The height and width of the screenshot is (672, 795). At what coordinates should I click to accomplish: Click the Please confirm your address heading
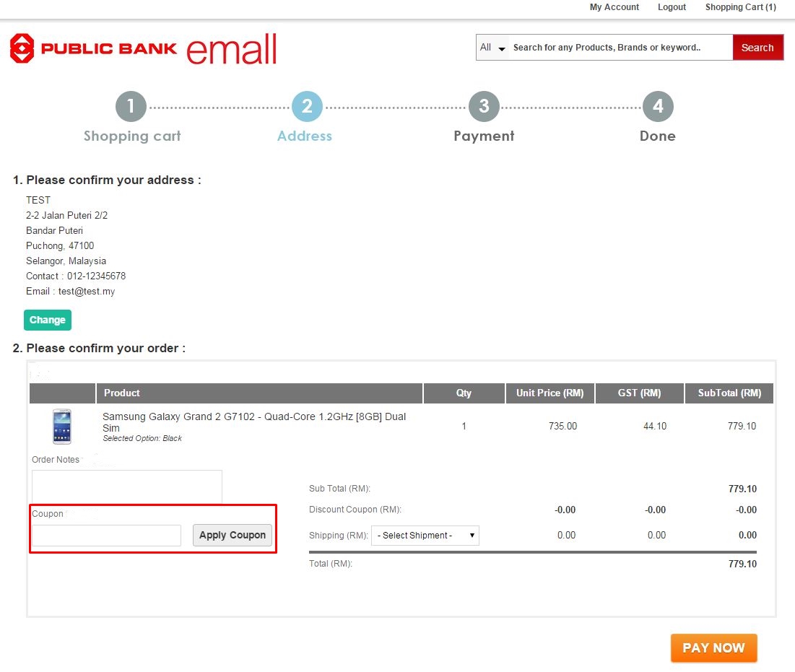107,180
